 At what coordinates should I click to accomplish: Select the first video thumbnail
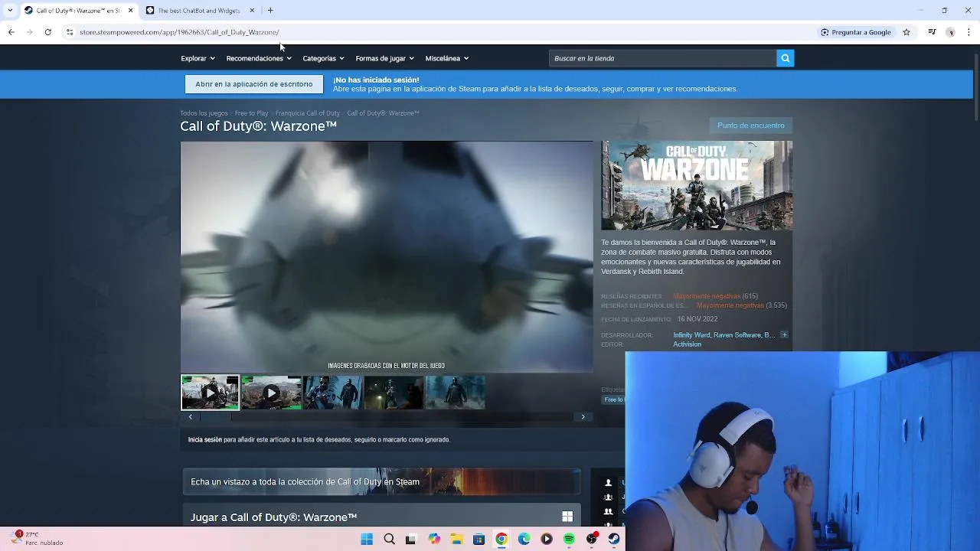pyautogui.click(x=210, y=393)
